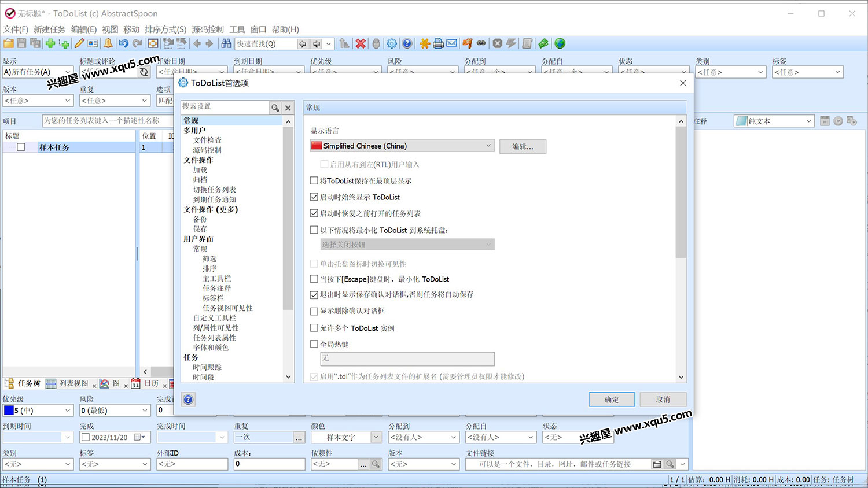Click the bell reminder icon in the toolbar
The width and height of the screenshot is (868, 488).
coord(108,43)
